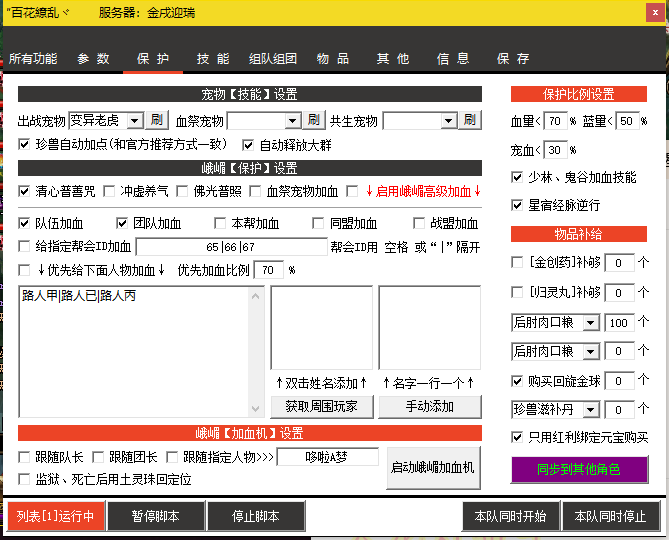Enable 跟随队长 checkbox
Screen dimensions: 669x540
pos(24,457)
